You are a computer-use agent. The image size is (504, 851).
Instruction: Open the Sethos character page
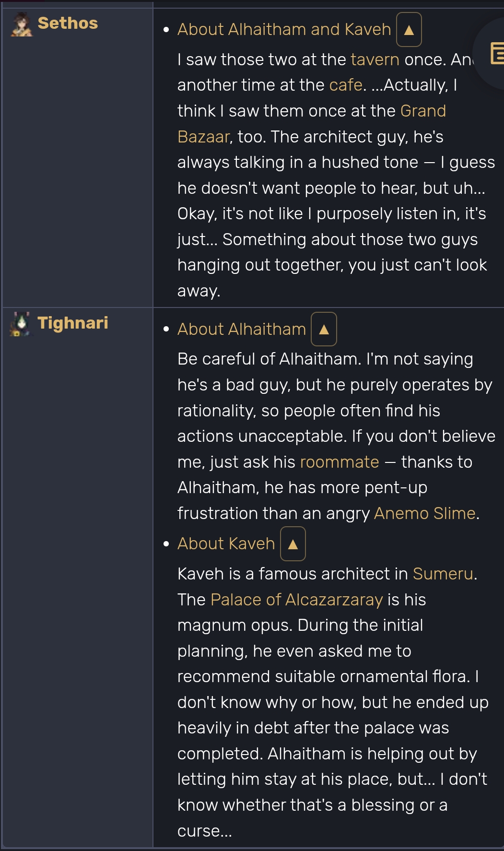(x=68, y=23)
